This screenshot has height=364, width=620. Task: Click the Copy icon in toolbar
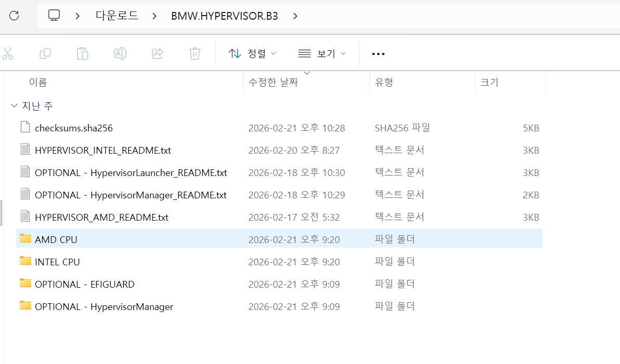pos(45,53)
